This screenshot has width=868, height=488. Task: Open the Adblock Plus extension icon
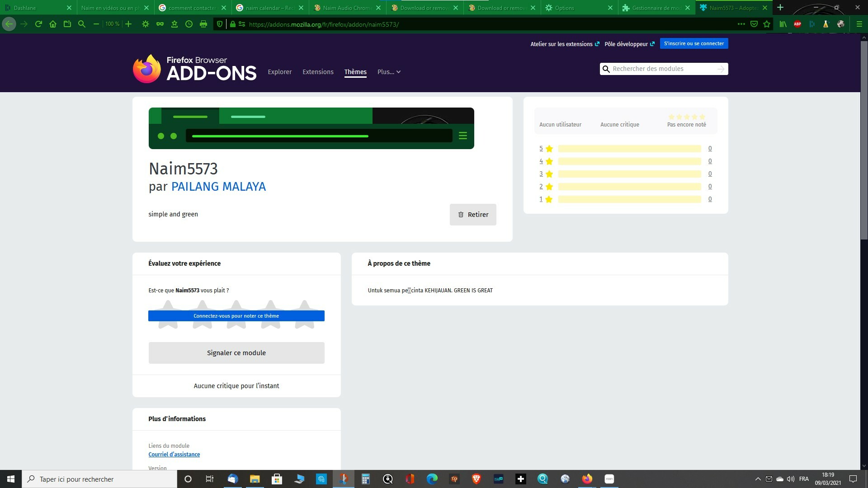(797, 24)
